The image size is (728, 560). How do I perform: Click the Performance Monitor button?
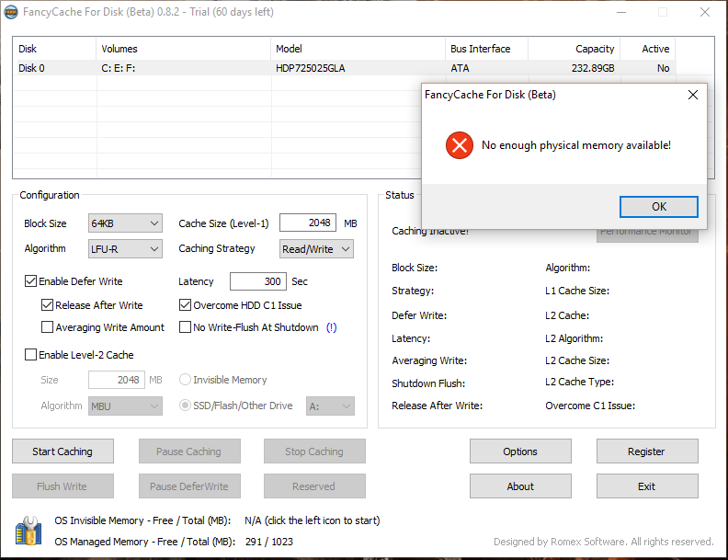[647, 235]
